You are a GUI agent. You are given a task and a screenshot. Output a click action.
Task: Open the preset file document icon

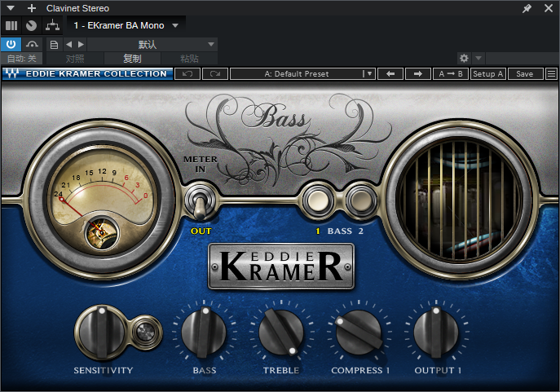coord(54,45)
